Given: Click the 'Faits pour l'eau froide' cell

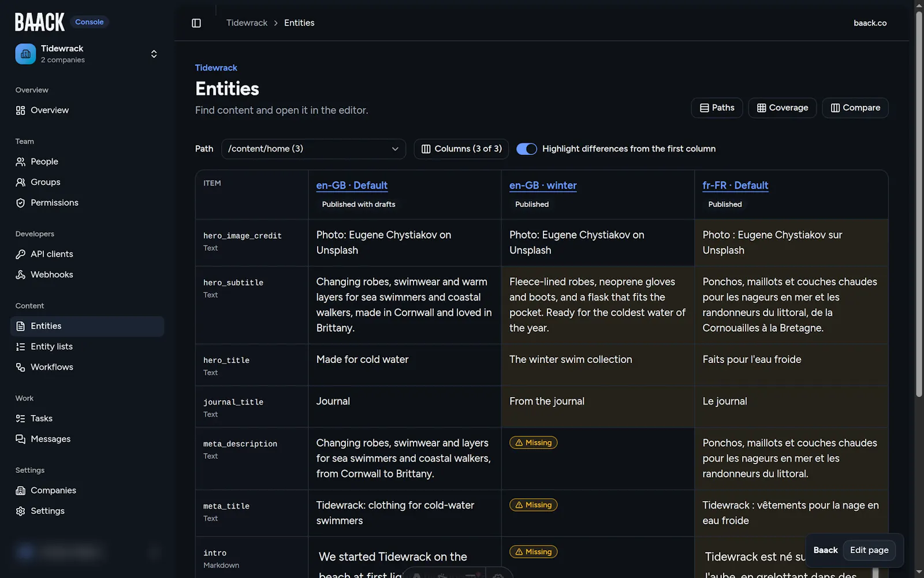Looking at the screenshot, I should pyautogui.click(x=791, y=365).
